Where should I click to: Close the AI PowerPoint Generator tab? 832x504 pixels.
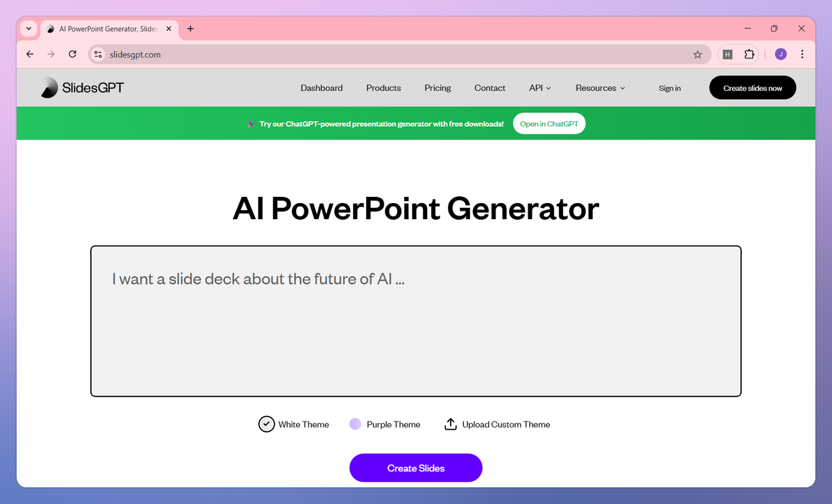(168, 28)
